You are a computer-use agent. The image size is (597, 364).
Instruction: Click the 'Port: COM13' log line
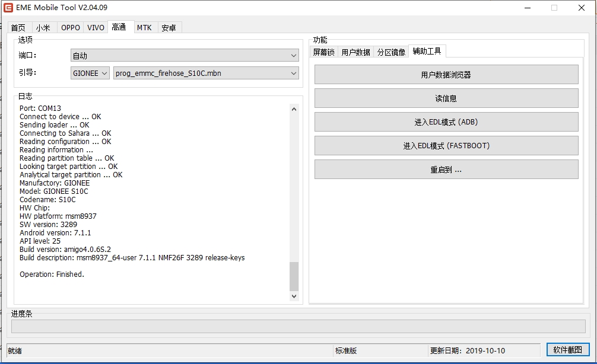pyautogui.click(x=40, y=108)
